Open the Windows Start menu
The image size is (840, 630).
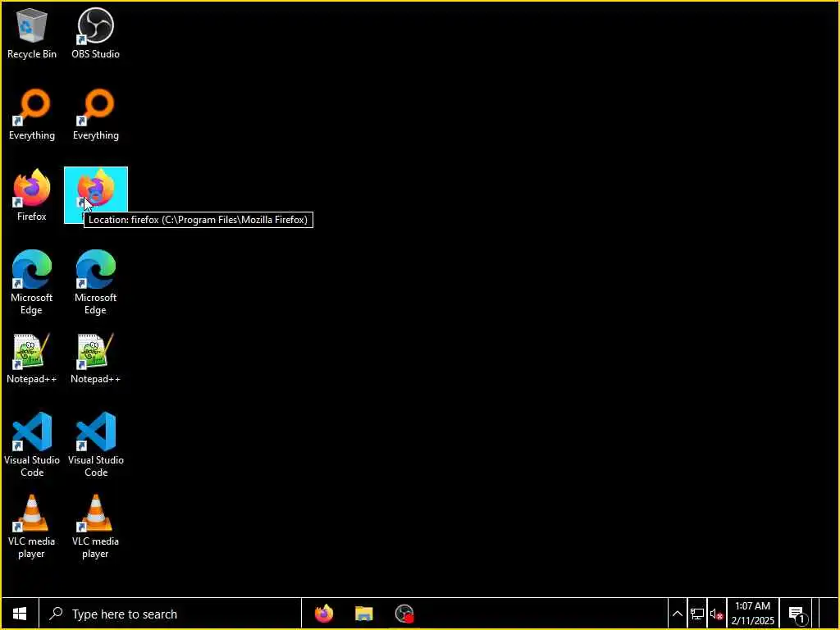(x=20, y=614)
